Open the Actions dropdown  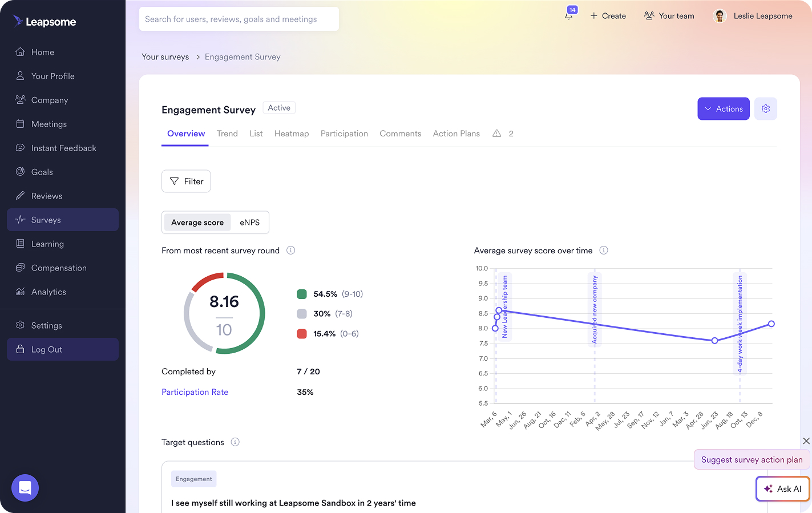(x=724, y=108)
